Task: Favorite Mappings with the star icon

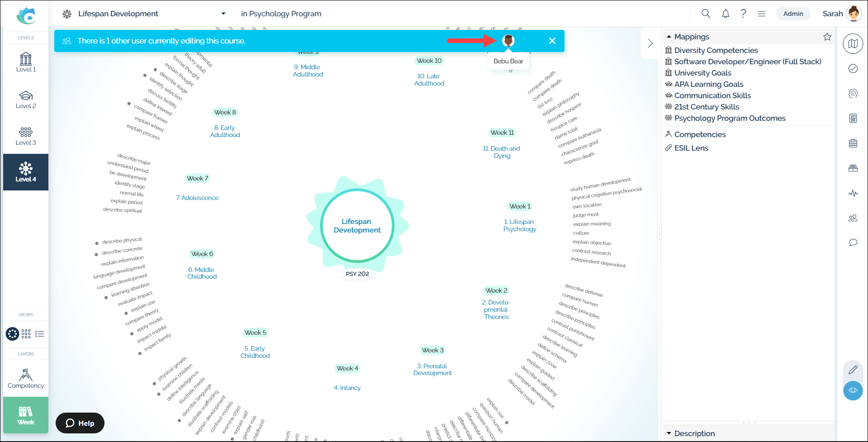Action: [827, 37]
